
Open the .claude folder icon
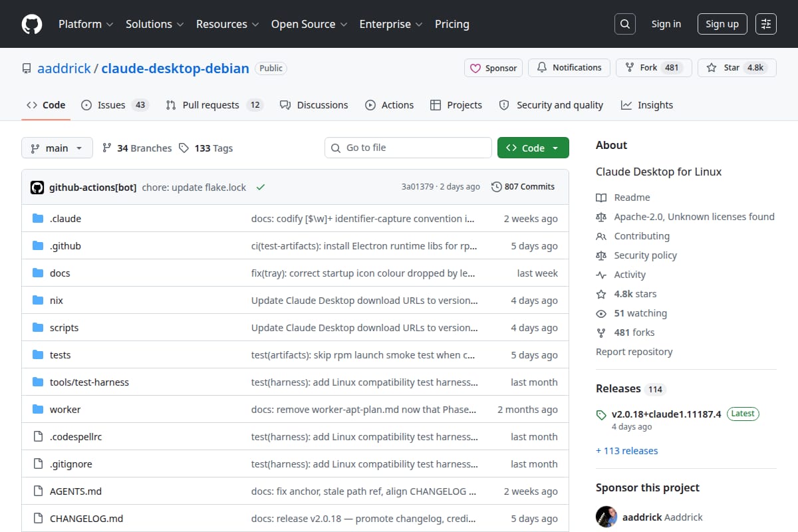38,219
